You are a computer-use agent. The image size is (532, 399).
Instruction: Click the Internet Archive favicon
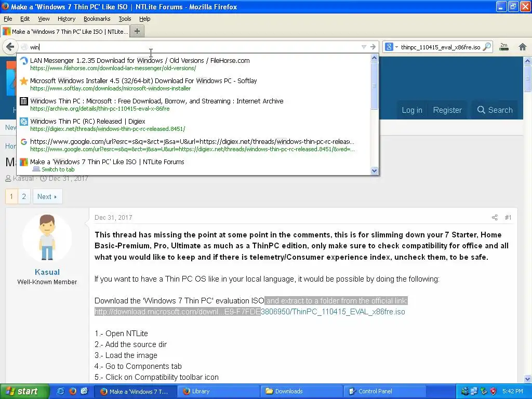tap(23, 101)
